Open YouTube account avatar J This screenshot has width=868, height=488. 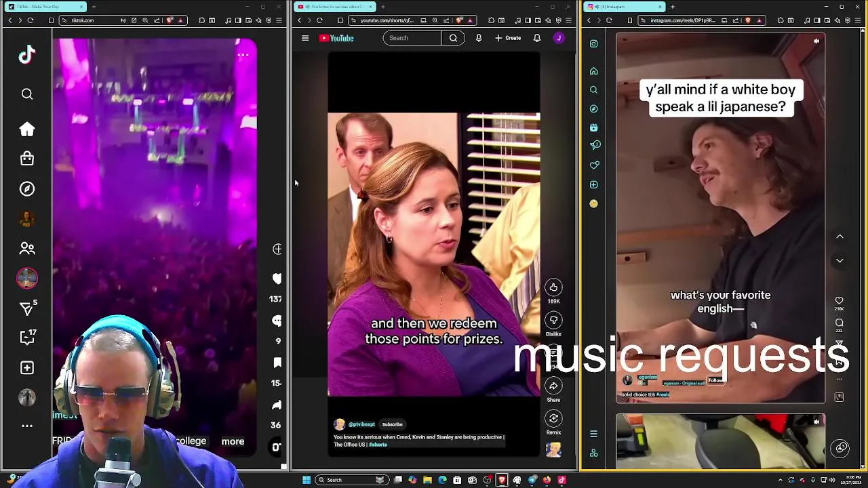point(559,38)
